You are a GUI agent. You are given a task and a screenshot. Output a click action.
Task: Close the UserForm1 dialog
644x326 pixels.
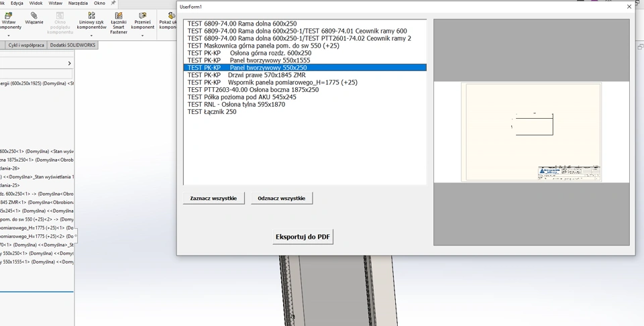click(x=629, y=7)
